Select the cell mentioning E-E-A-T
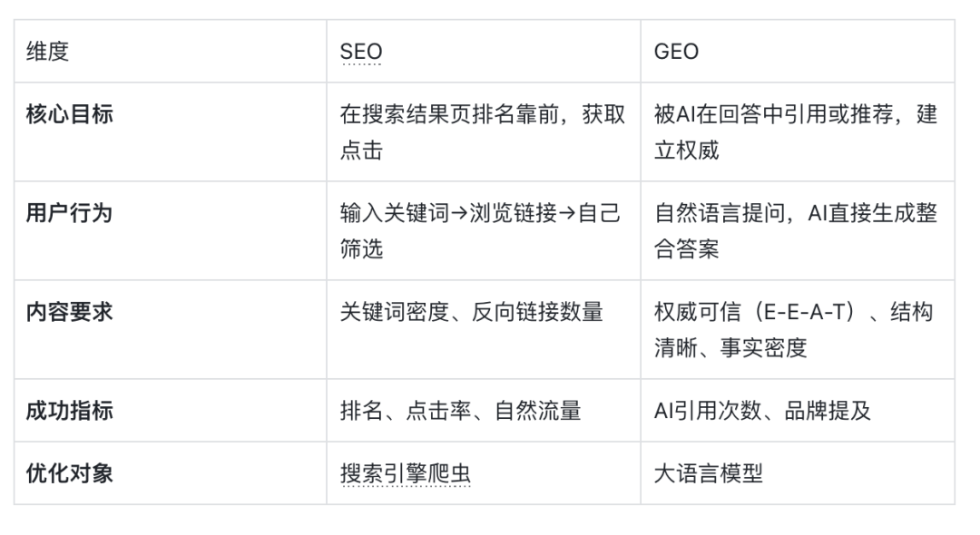 pyautogui.click(x=798, y=329)
